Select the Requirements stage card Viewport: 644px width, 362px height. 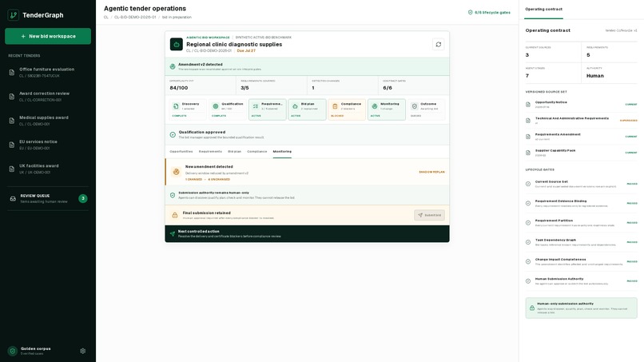[x=268, y=109]
